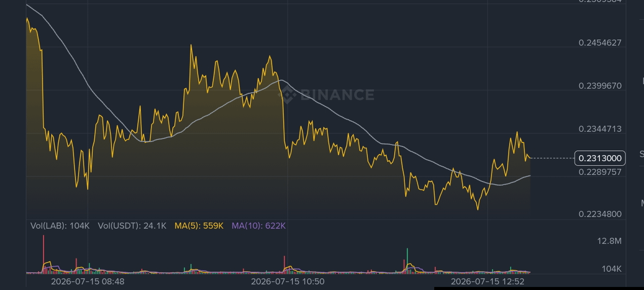
Task: Select the price axis label 0.2399670
Action: click(x=600, y=86)
